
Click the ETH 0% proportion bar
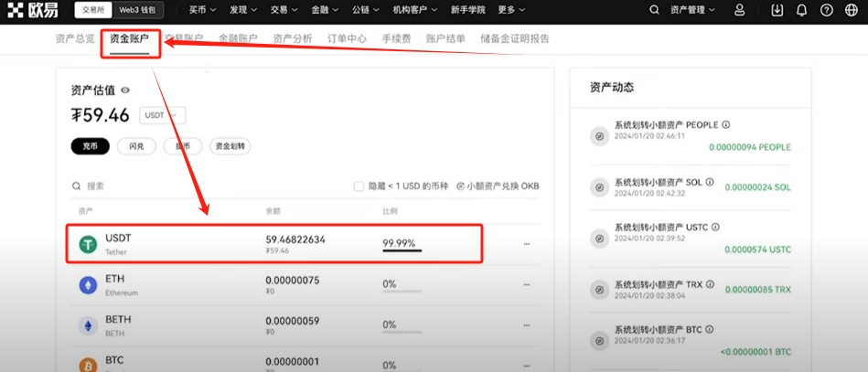(402, 292)
